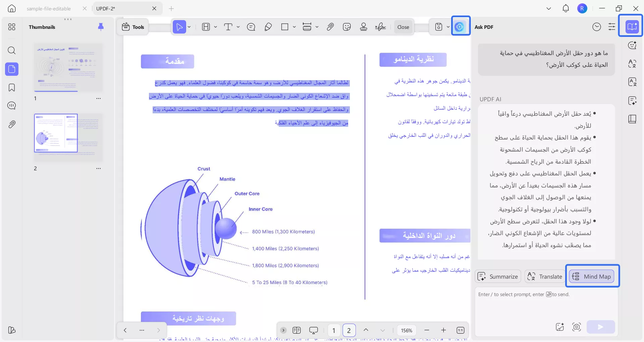The image size is (644, 342).
Task: Open the sticker tool
Action: click(347, 27)
